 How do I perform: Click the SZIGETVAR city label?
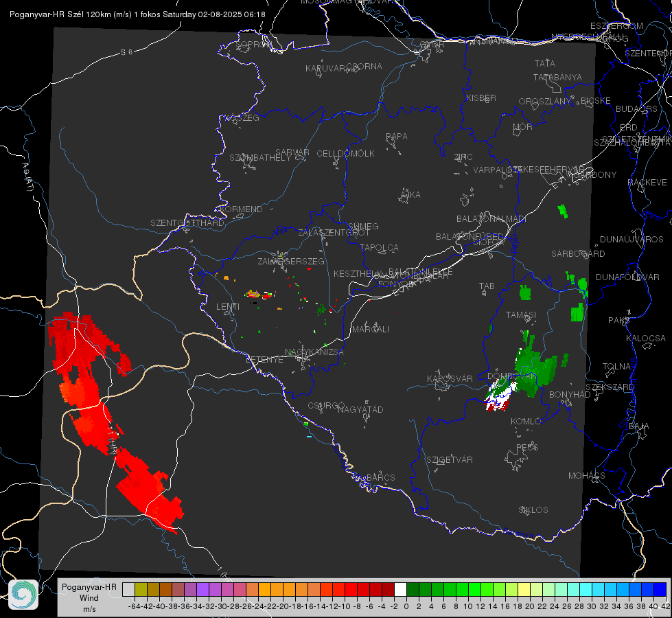point(450,460)
